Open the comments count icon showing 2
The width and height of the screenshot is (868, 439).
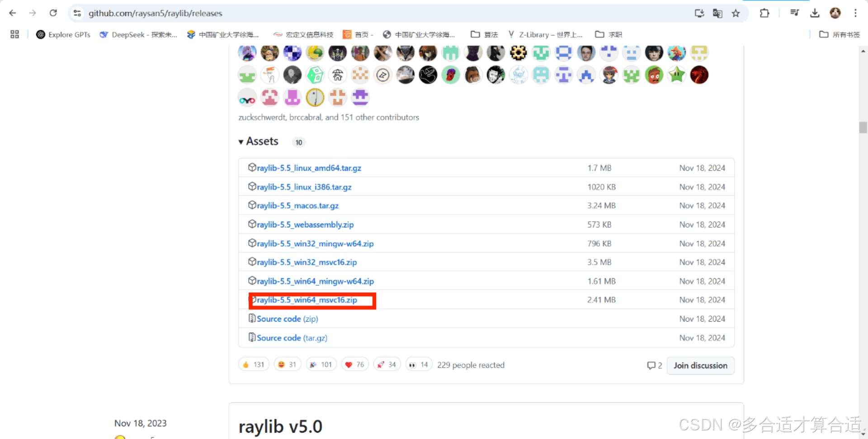(x=654, y=365)
